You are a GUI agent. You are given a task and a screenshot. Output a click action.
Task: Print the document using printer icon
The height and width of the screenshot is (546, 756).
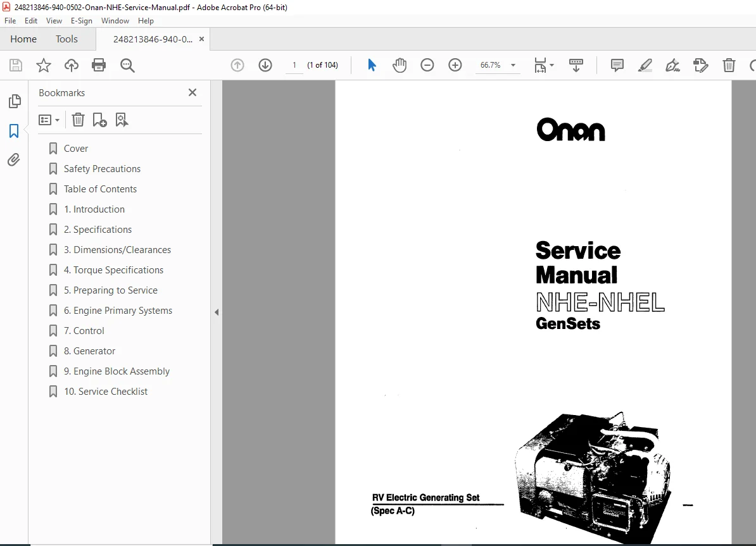pyautogui.click(x=99, y=65)
